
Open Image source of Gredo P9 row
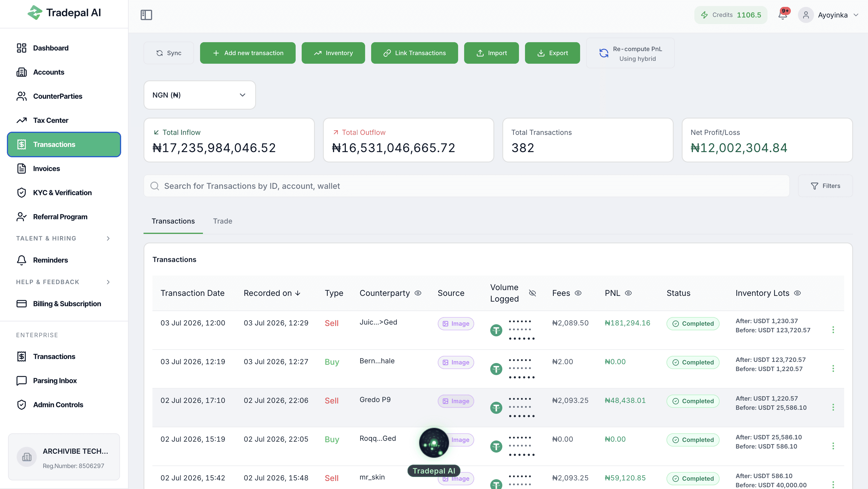456,401
